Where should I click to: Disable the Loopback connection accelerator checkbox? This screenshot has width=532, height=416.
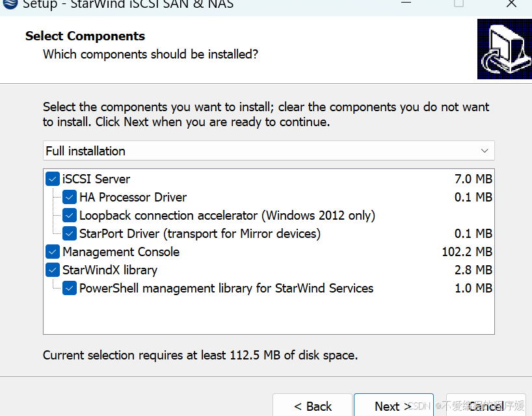tap(70, 215)
